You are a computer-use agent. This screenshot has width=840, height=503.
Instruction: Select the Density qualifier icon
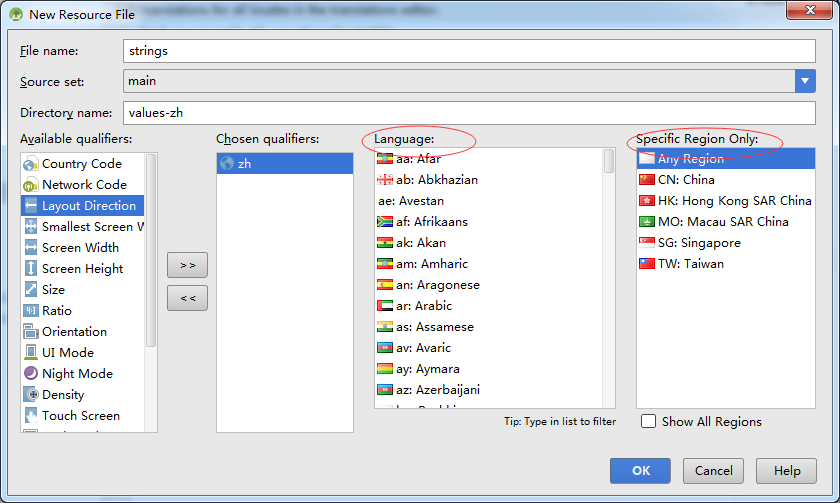[x=30, y=395]
